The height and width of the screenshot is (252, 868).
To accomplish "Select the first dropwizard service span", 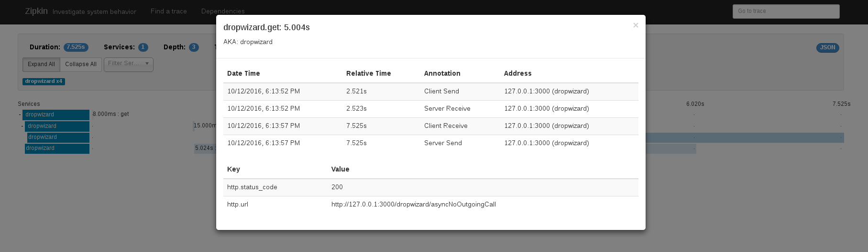I will [56, 115].
